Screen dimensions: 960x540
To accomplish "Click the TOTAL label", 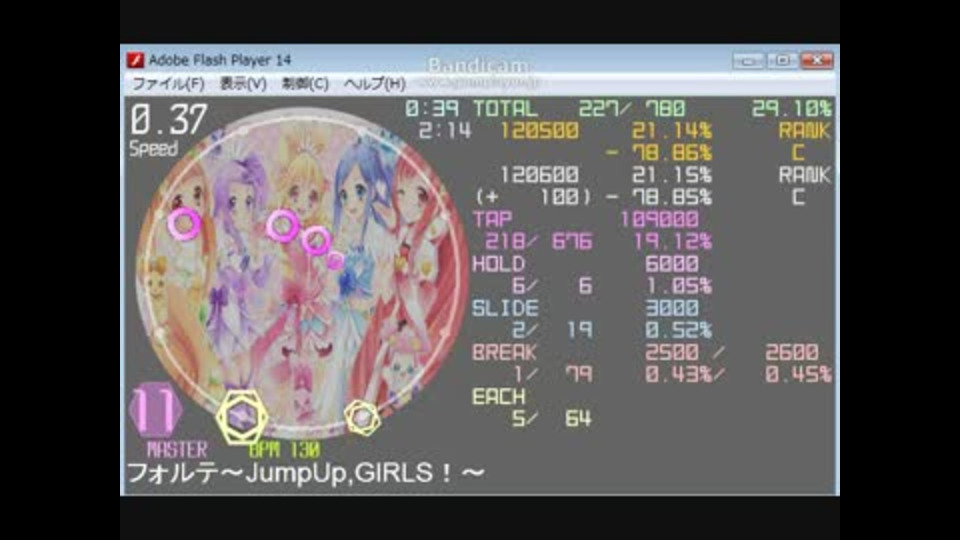I will tap(505, 109).
